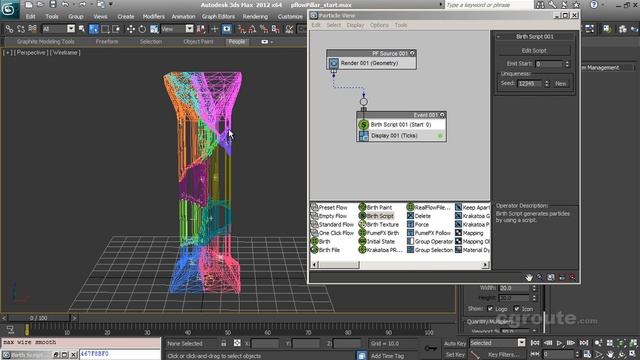
Task: Click the Pan tool in Particle View
Action: (x=529, y=277)
